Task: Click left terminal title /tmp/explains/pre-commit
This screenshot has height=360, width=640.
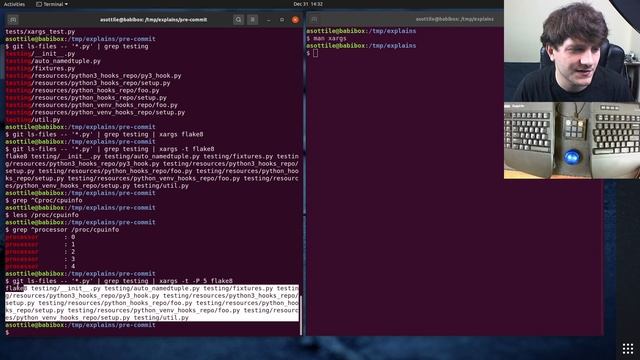Action: [x=153, y=20]
